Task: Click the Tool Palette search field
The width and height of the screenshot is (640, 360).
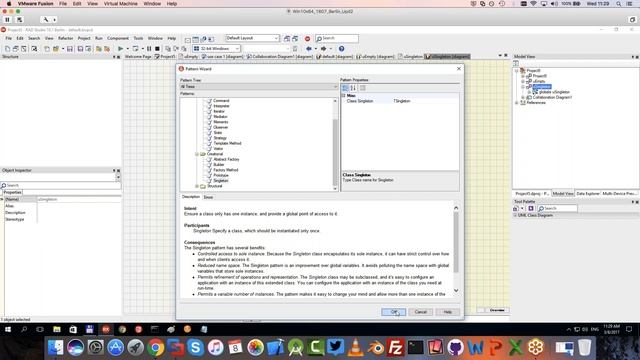Action: coord(557,209)
